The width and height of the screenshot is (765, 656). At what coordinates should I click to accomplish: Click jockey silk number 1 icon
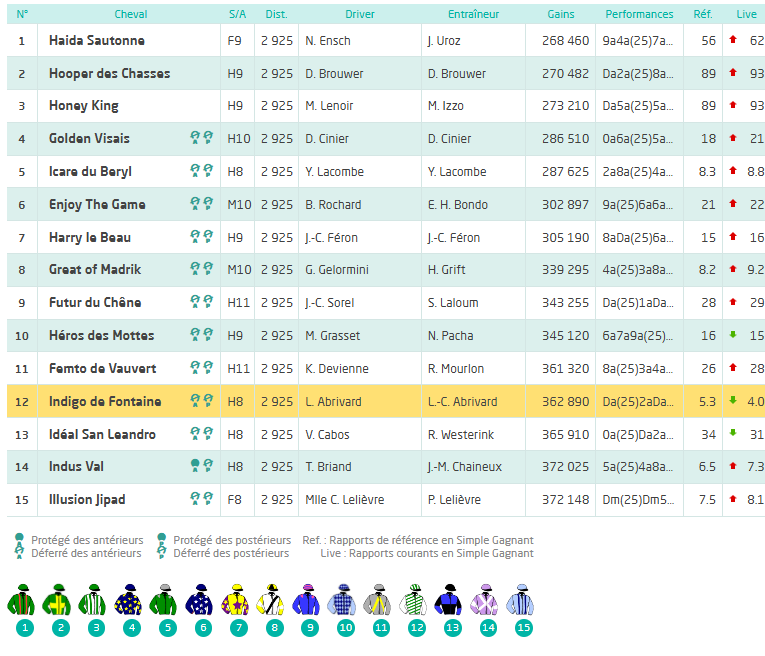[x=25, y=601]
